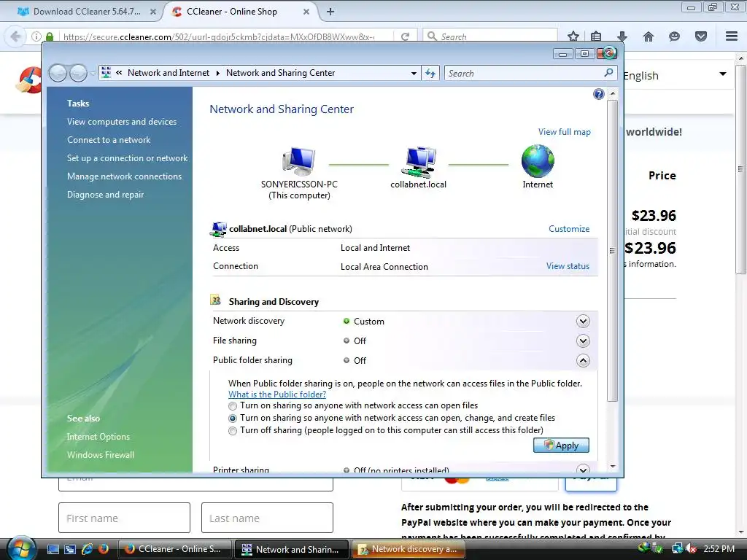
Task: Launch Firefox from quick launch
Action: click(103, 549)
